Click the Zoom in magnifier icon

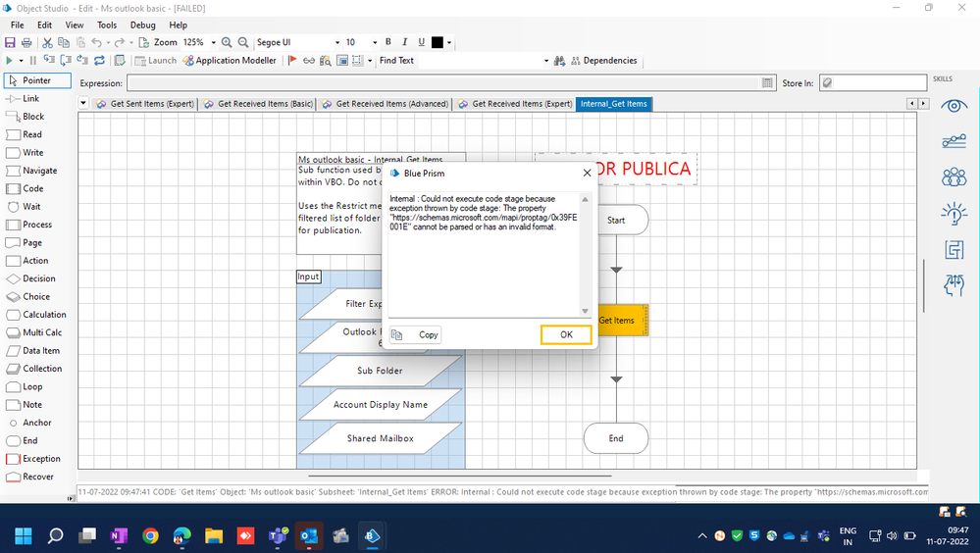pyautogui.click(x=227, y=43)
